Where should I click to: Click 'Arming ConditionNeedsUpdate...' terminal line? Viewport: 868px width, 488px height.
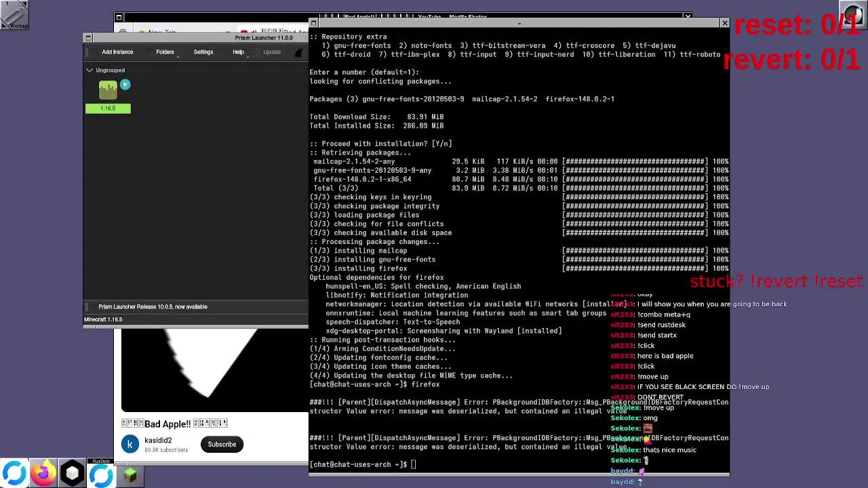click(x=382, y=348)
